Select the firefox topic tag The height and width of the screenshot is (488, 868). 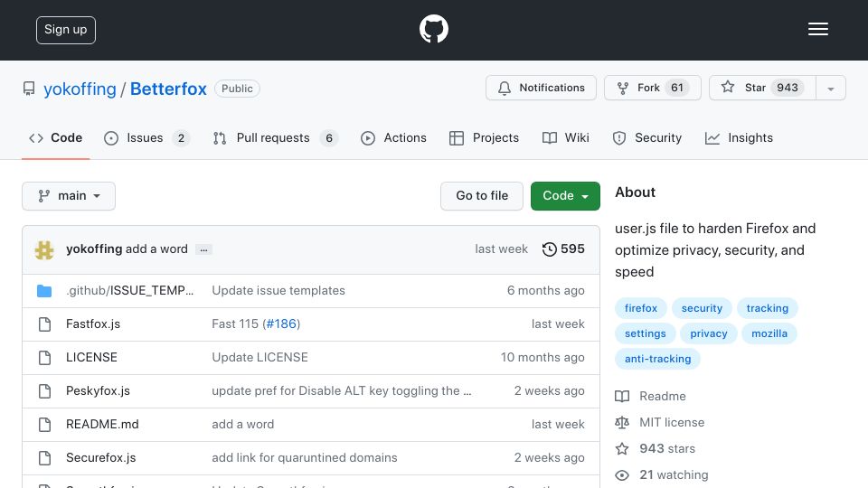coord(641,308)
